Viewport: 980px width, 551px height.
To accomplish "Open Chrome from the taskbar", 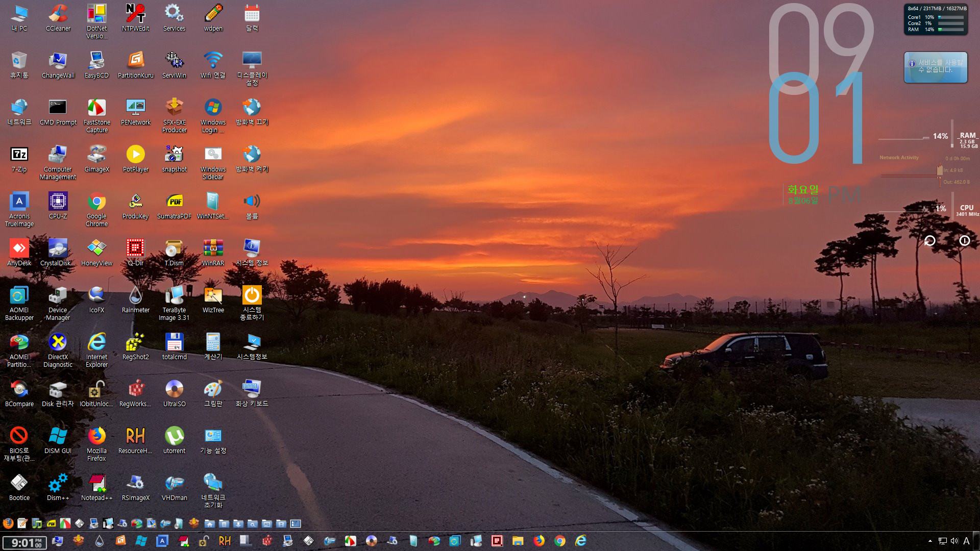I will coord(560,541).
